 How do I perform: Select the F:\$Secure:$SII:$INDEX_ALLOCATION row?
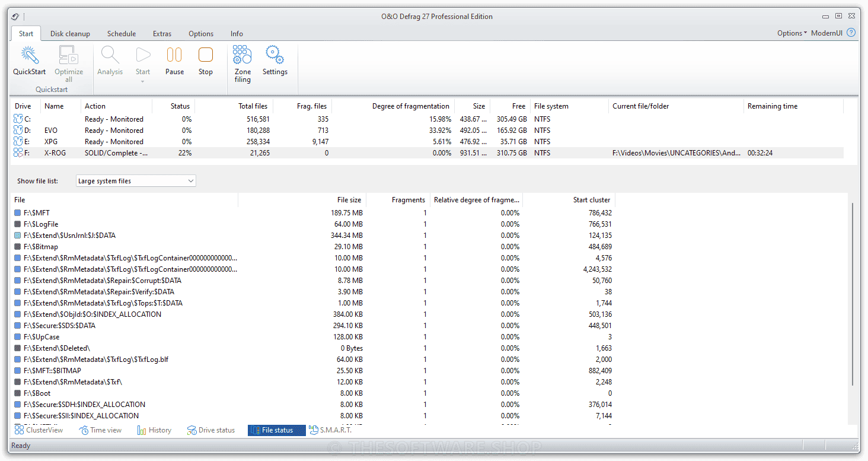pos(313,416)
